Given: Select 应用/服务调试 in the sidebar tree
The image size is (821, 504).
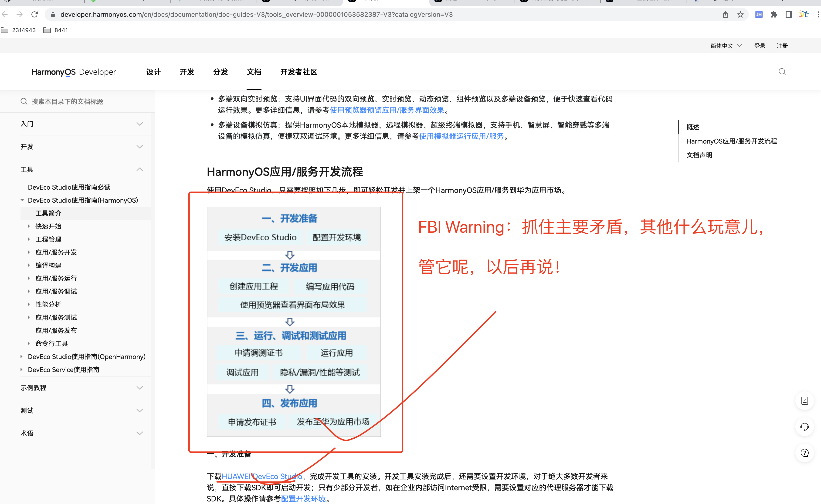Looking at the screenshot, I should click(x=56, y=291).
